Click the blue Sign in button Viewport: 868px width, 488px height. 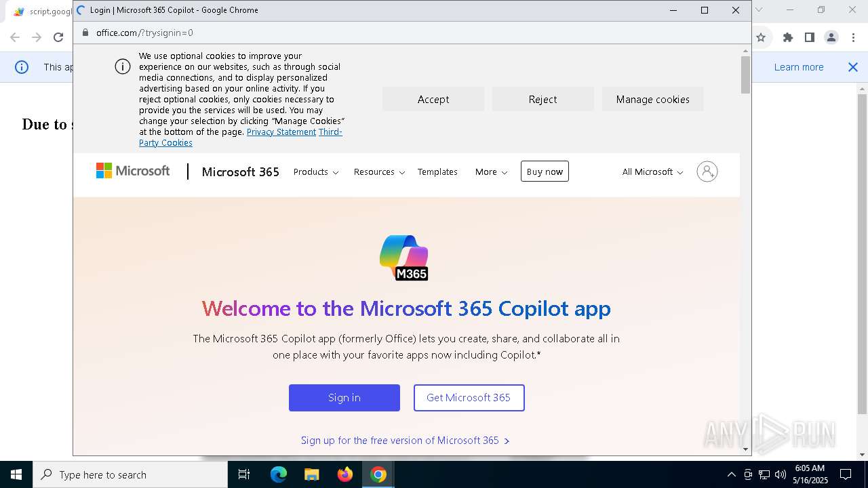tap(344, 398)
